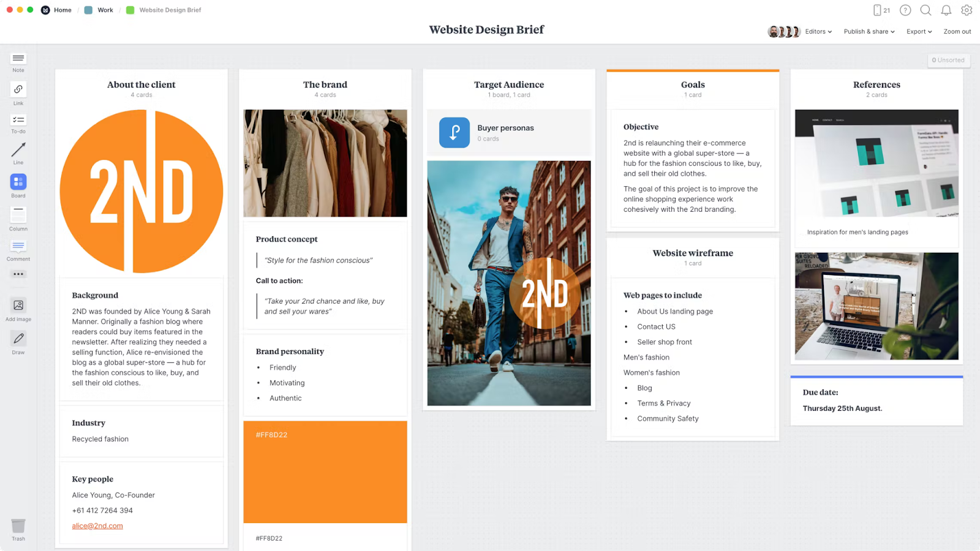980x551 pixels.
Task: Open the search magnifier icon
Action: (925, 10)
